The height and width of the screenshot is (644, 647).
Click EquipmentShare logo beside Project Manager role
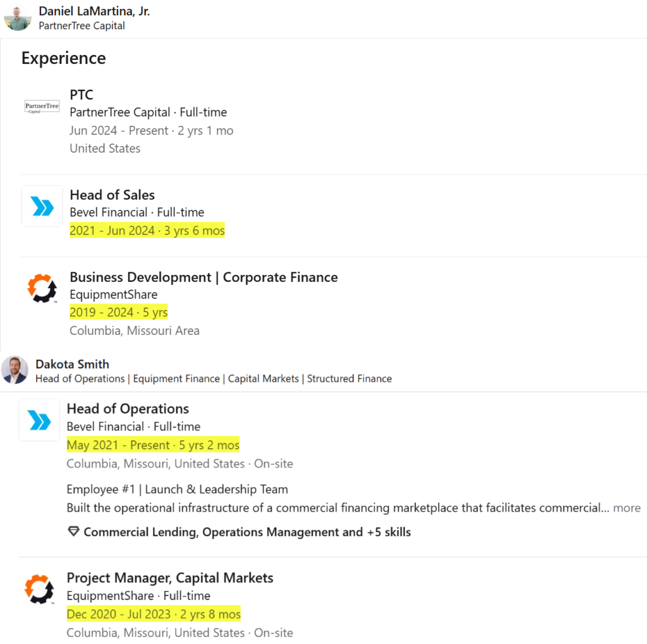click(39, 589)
